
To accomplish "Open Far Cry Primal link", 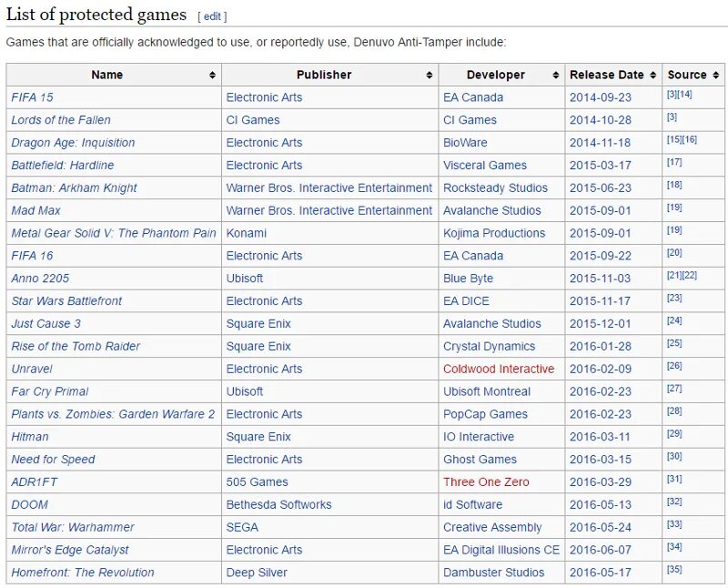I will [x=50, y=391].
